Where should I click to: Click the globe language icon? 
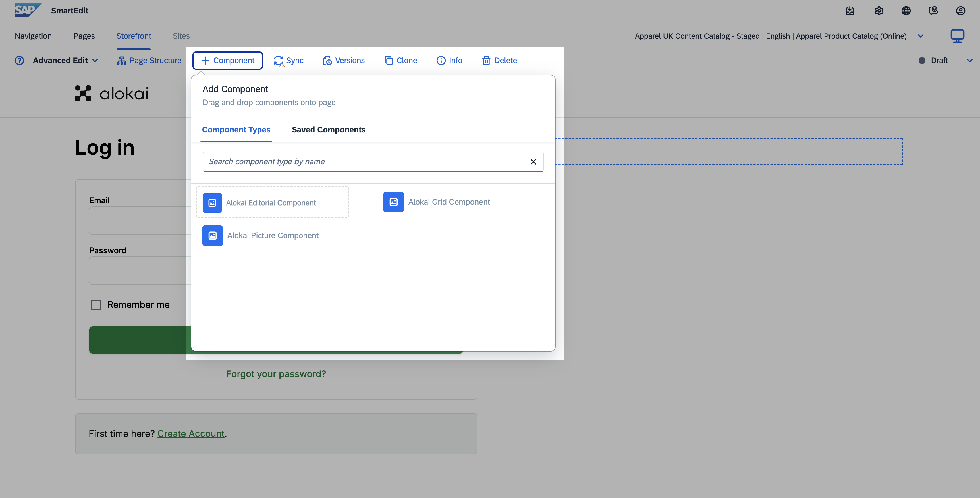point(906,11)
